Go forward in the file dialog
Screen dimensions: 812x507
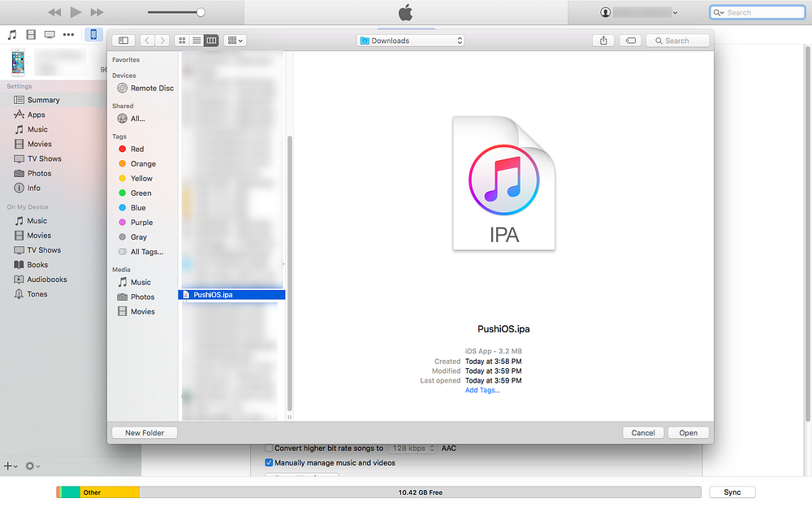[x=162, y=41]
